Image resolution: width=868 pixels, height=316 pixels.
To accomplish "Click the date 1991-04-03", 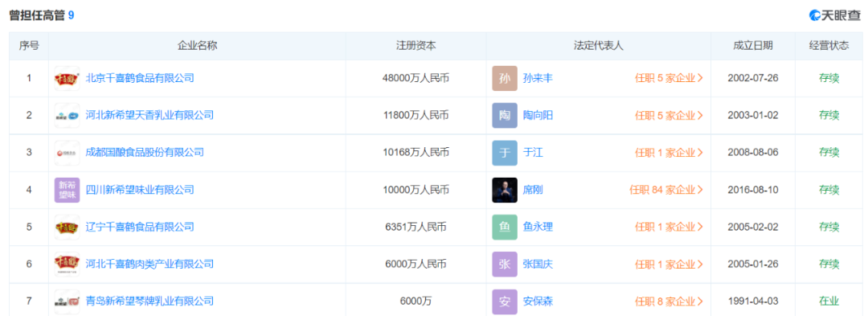I will click(753, 302).
